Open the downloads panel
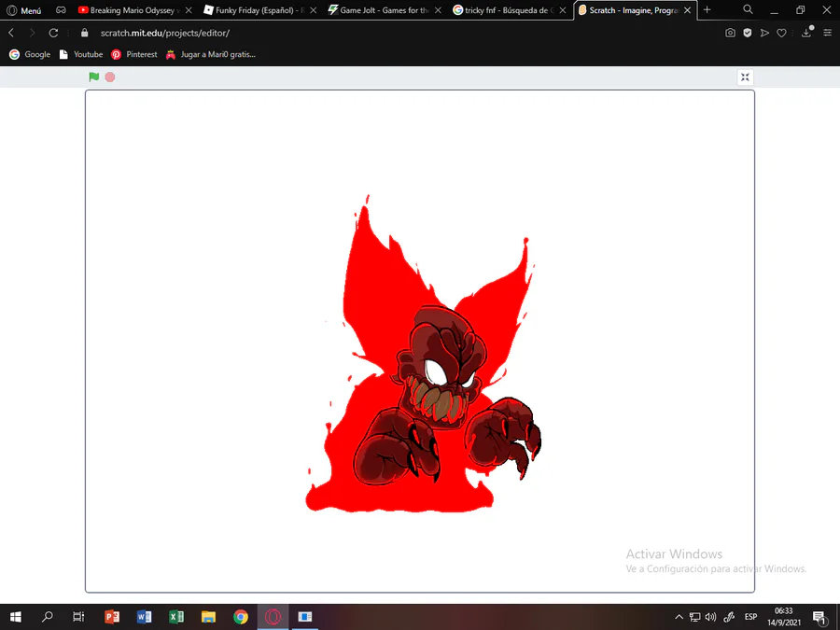 pos(806,33)
